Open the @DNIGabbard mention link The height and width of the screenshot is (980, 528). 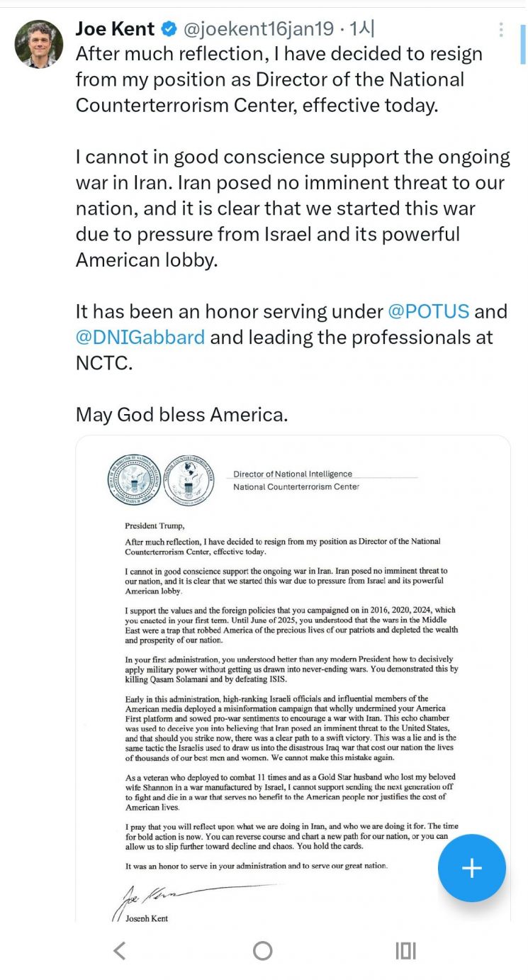(x=140, y=337)
